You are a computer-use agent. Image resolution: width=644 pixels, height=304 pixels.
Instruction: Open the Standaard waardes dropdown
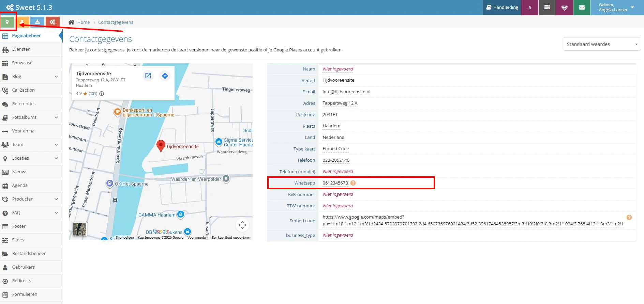[602, 44]
